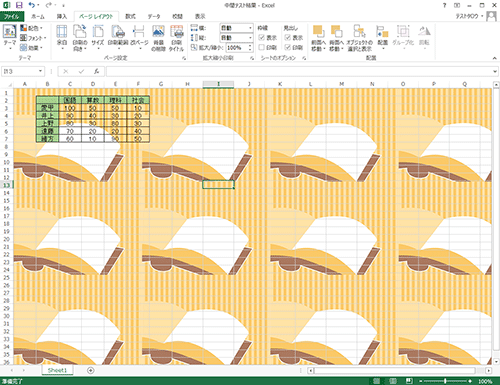Expand the formula bar
Screen dimensions: 500x385
pos(495,71)
